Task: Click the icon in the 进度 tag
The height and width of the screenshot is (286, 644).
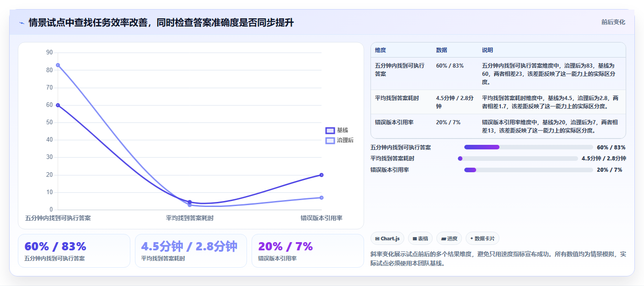Action: (444, 238)
